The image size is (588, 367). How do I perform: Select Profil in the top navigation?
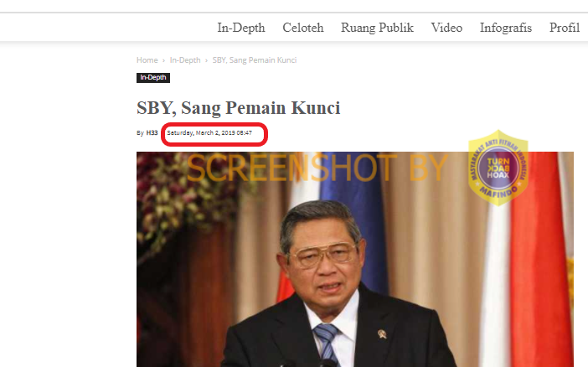coord(565,28)
